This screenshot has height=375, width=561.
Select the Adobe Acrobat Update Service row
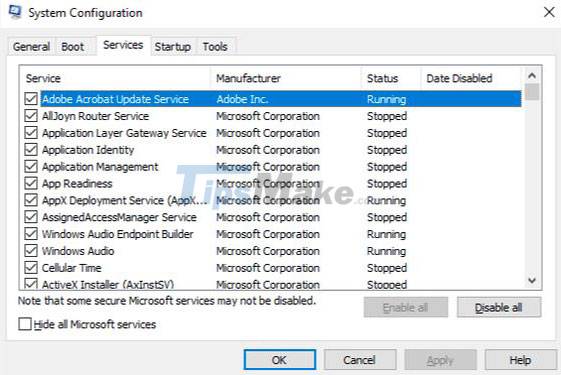(x=281, y=99)
